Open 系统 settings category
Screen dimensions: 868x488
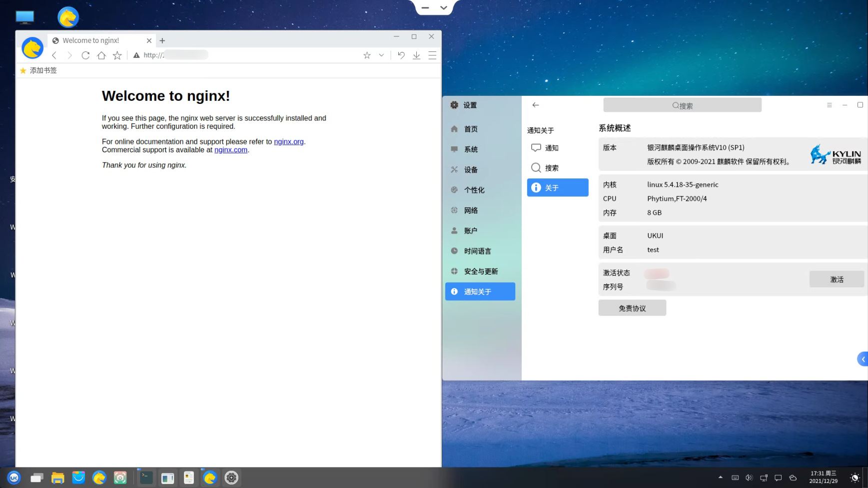pos(480,149)
